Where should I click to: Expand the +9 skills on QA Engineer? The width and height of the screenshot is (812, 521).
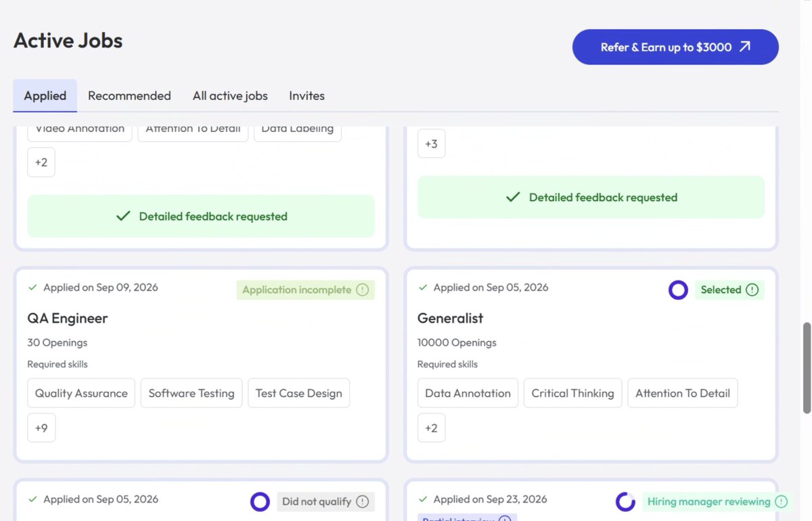coord(41,428)
